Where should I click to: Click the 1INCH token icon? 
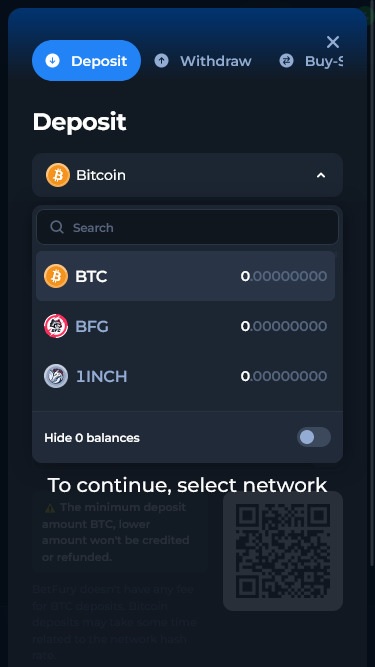point(56,376)
